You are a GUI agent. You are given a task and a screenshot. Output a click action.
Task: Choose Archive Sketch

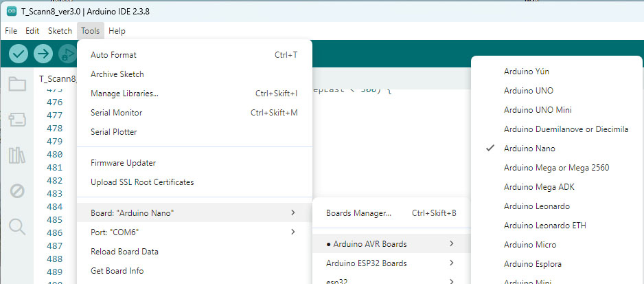tap(194, 74)
